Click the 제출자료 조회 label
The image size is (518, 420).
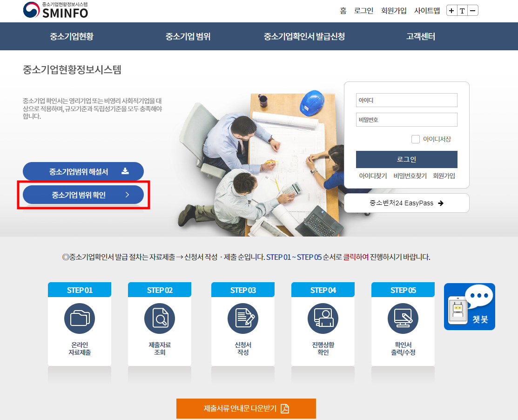coord(160,349)
